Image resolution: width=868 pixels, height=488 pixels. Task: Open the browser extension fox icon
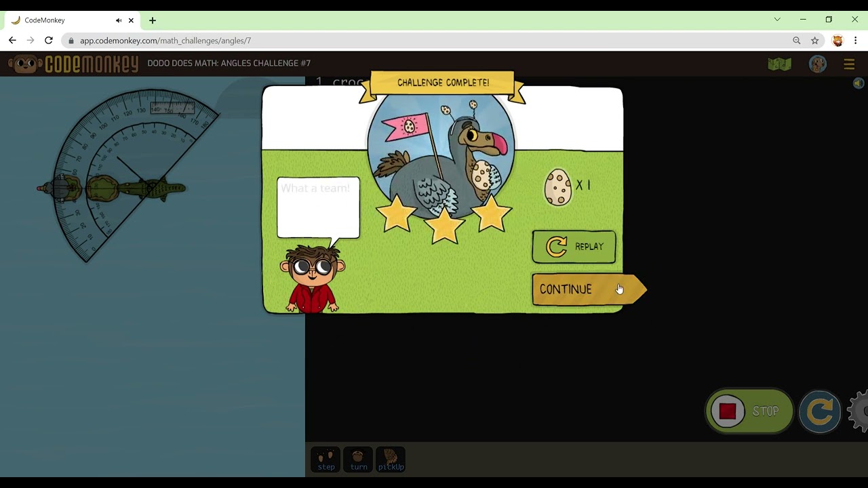pyautogui.click(x=837, y=41)
